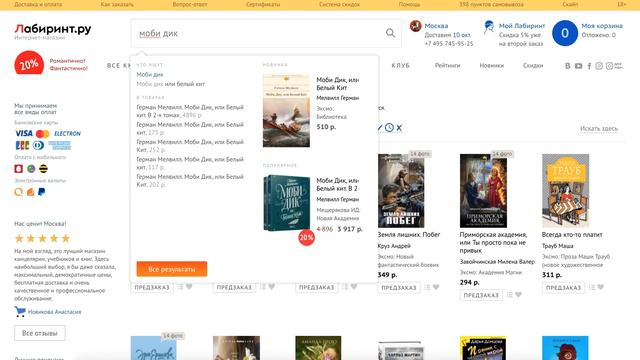640x360 pixels.
Task: Click the Diners Club logo
Action: [38, 145]
